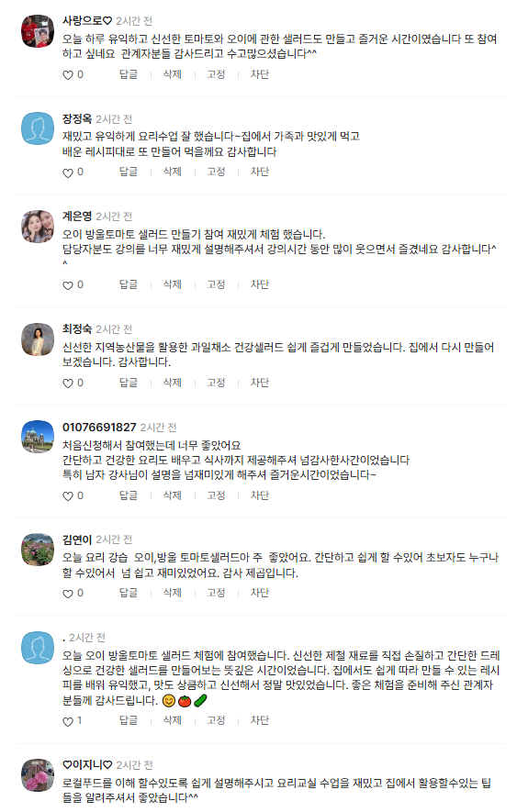This screenshot has width=517, height=812.
Task: Click the heart icon on 계은영's comment
Action: [68, 285]
